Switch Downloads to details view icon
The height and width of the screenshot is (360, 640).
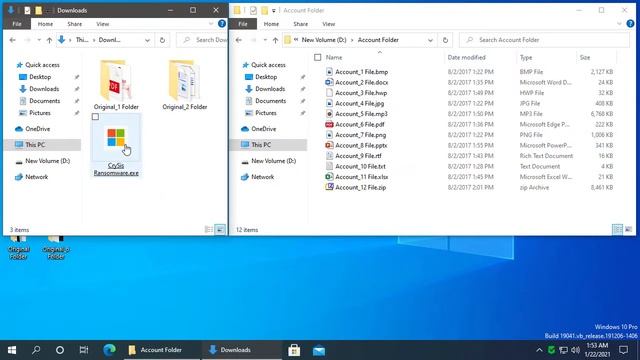click(209, 229)
